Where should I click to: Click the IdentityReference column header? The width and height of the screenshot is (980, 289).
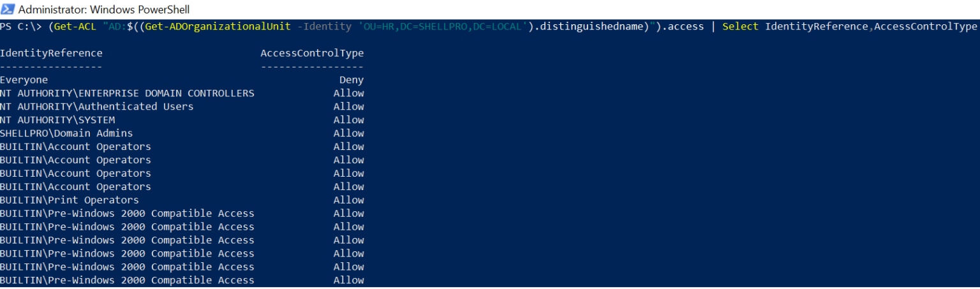[x=51, y=53]
